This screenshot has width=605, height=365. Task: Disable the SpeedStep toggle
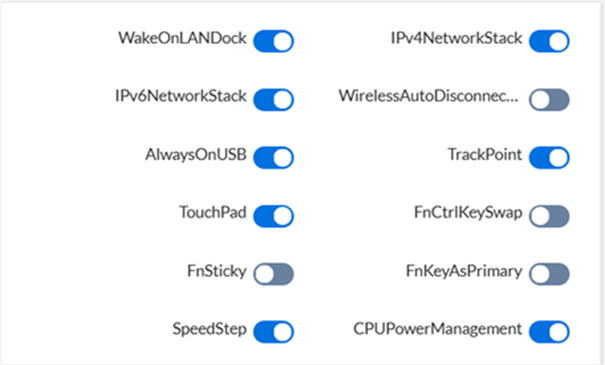pos(273,332)
